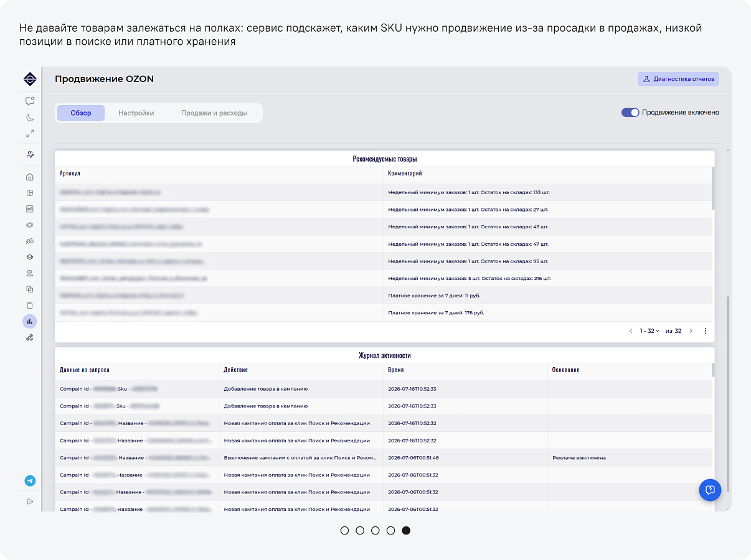Open the blue help chat button
This screenshot has height=560, width=751.
click(x=710, y=490)
